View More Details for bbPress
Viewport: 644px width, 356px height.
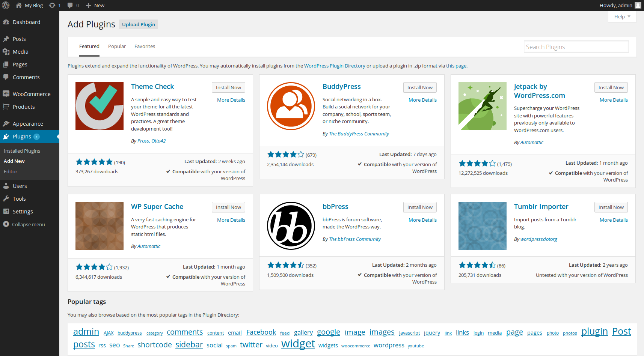click(x=422, y=220)
